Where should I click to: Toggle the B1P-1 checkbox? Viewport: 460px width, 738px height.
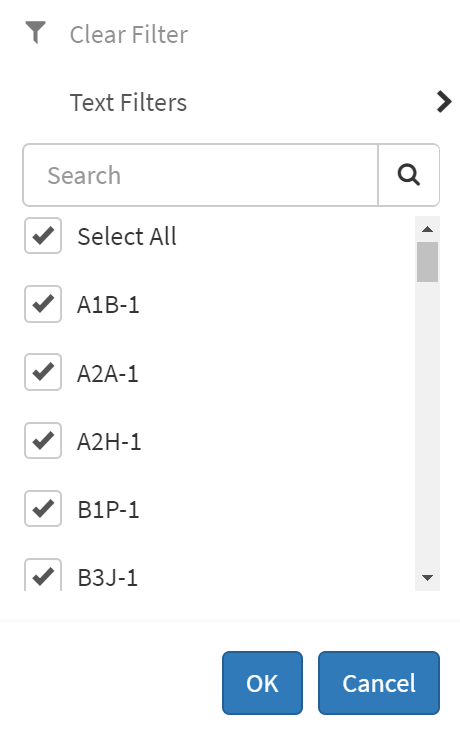(x=43, y=508)
